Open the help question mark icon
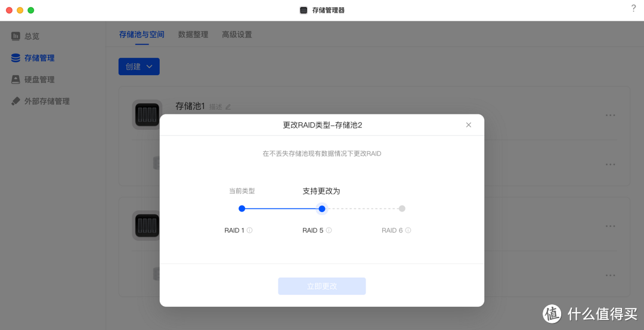This screenshot has width=644, height=330. click(x=633, y=8)
